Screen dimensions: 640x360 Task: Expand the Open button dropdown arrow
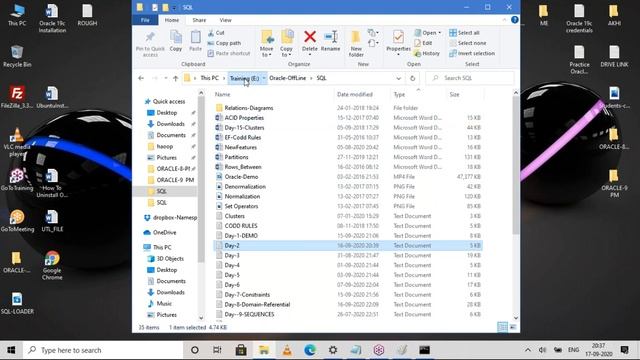[440, 33]
